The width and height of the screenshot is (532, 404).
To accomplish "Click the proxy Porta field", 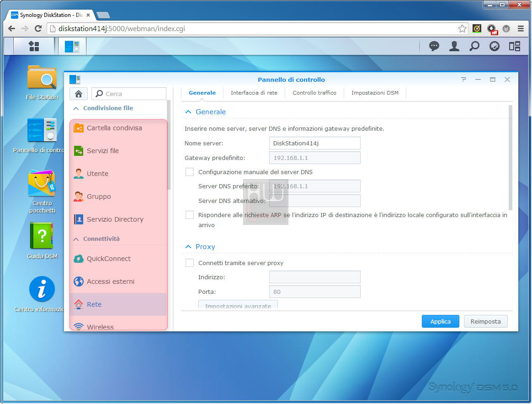I will pyautogui.click(x=314, y=292).
